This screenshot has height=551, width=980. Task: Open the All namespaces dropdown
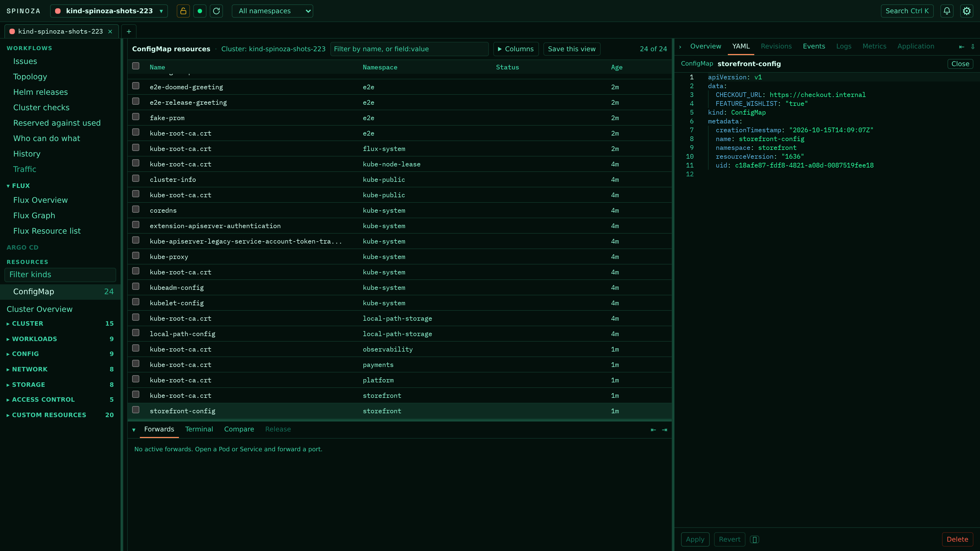[x=273, y=11]
